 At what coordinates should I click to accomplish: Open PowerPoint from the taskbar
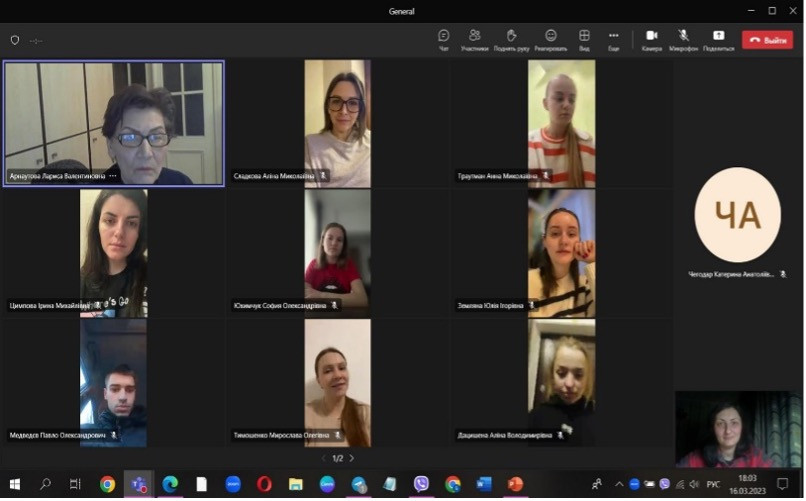(515, 484)
